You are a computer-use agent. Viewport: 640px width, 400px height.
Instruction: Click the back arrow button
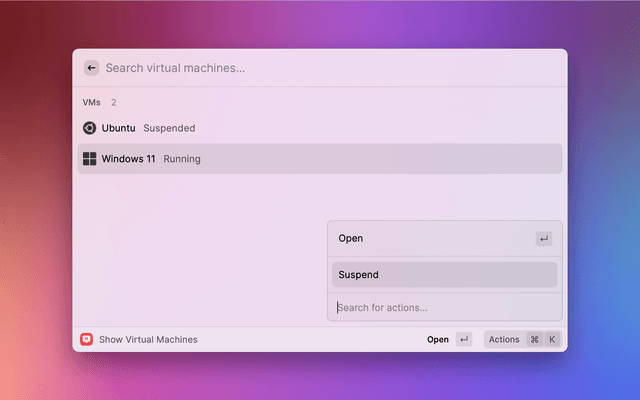[x=91, y=68]
